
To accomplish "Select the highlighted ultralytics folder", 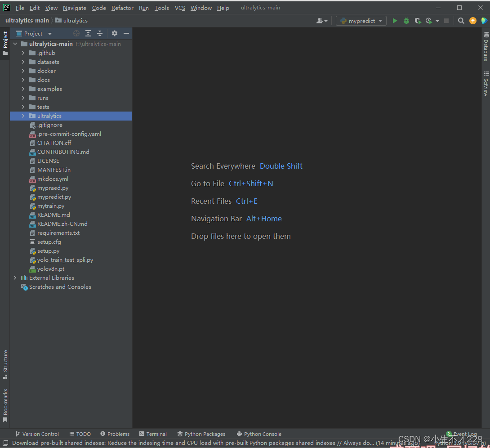I will click(x=71, y=116).
